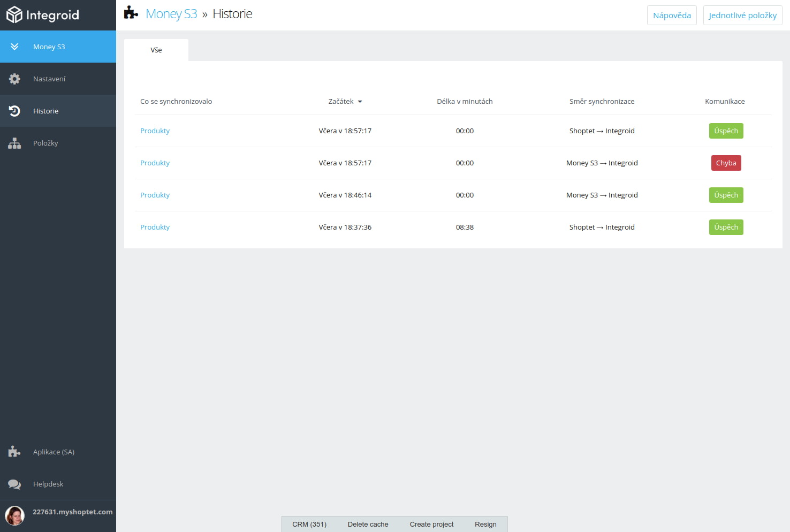Image resolution: width=790 pixels, height=532 pixels.
Task: Collapse the Money S3 chevron icon
Action: click(14, 47)
